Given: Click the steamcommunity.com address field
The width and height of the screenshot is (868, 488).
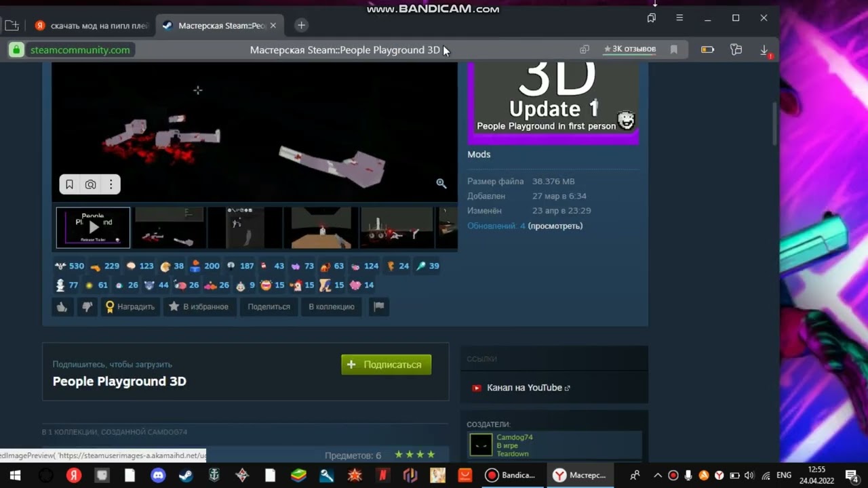Looking at the screenshot, I should click(80, 50).
